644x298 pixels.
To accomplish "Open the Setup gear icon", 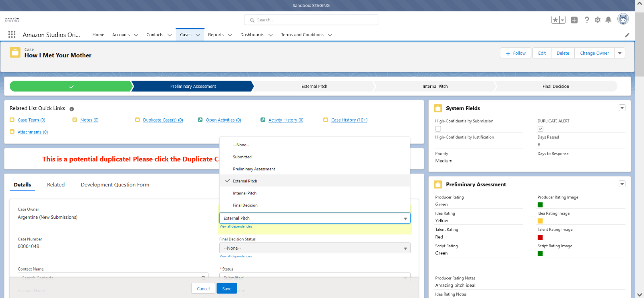I will (x=598, y=20).
